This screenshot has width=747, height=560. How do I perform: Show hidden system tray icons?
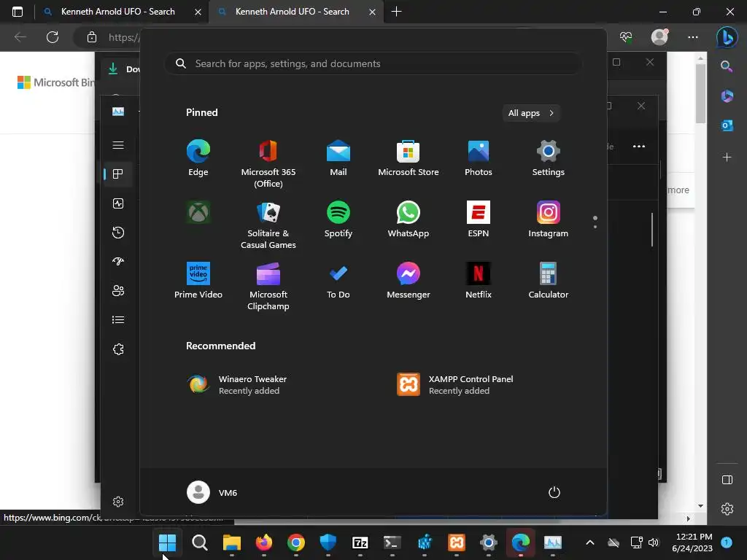[x=589, y=542]
